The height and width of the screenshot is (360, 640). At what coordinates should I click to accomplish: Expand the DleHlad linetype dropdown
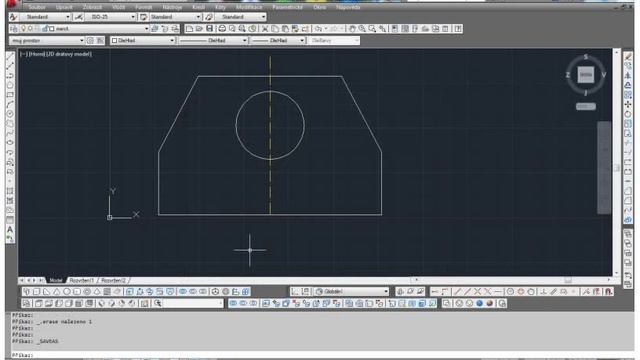(x=244, y=40)
